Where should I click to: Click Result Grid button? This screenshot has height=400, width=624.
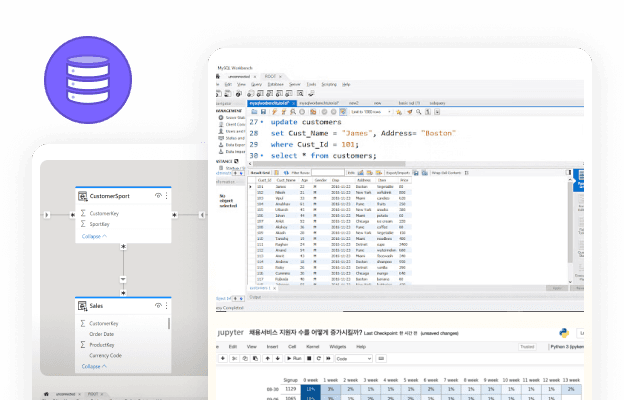(261, 173)
